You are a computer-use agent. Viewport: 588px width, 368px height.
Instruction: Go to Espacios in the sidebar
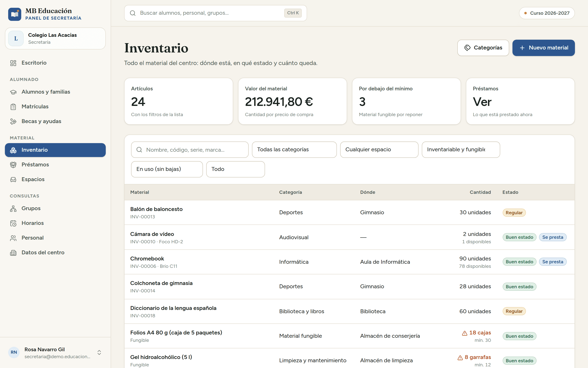pyautogui.click(x=55, y=179)
